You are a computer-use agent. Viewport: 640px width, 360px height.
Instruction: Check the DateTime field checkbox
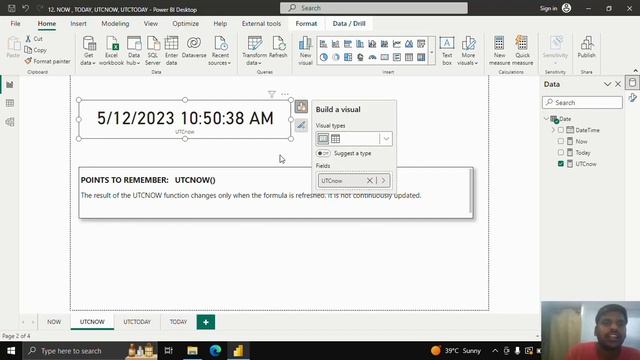560,130
